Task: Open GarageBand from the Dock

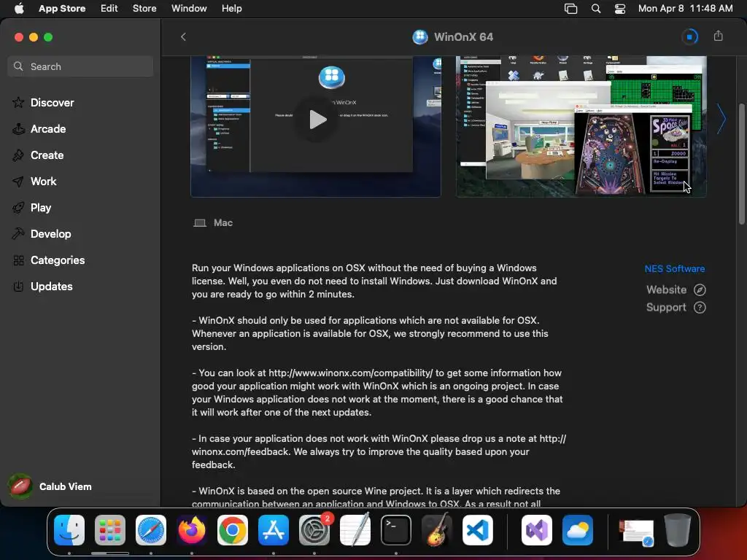Action: (x=437, y=529)
